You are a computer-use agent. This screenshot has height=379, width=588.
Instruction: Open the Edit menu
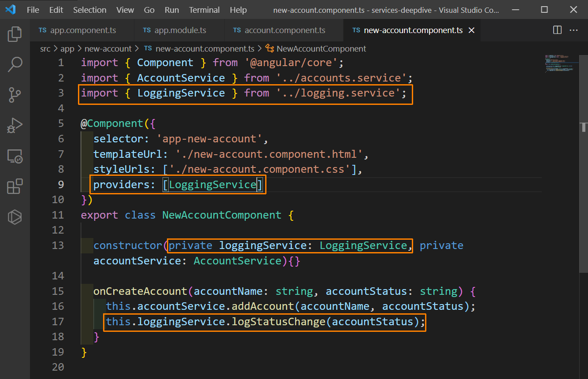pyautogui.click(x=56, y=10)
